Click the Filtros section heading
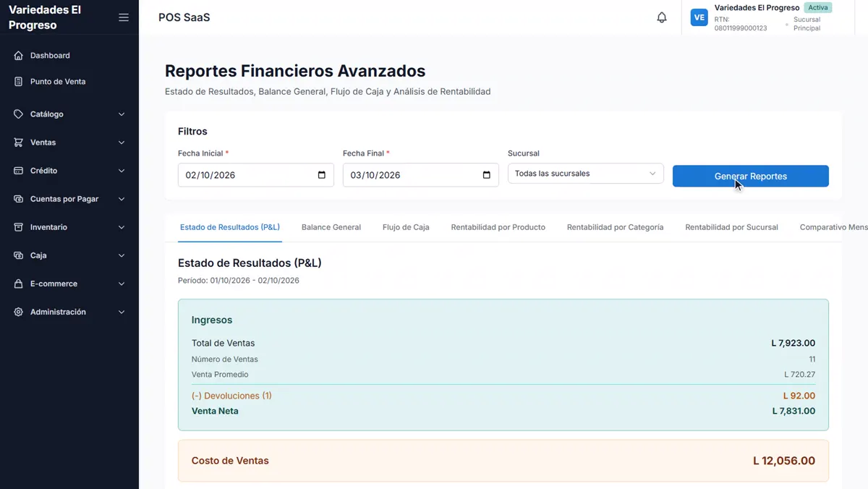Viewport: 868px width, 489px height. coord(192,132)
